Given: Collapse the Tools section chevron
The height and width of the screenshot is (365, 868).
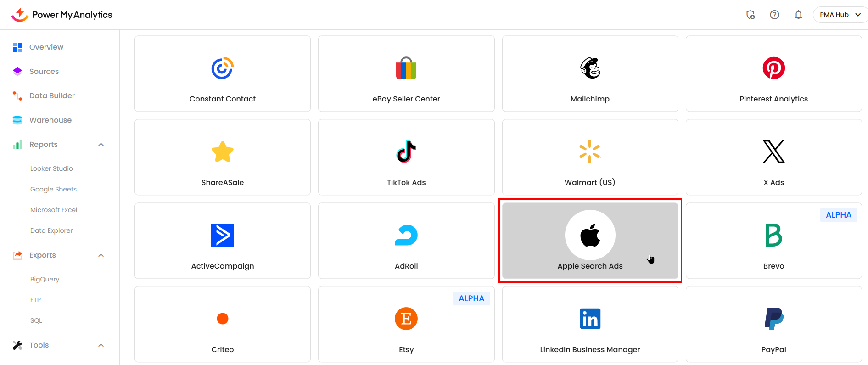Looking at the screenshot, I should tap(101, 345).
